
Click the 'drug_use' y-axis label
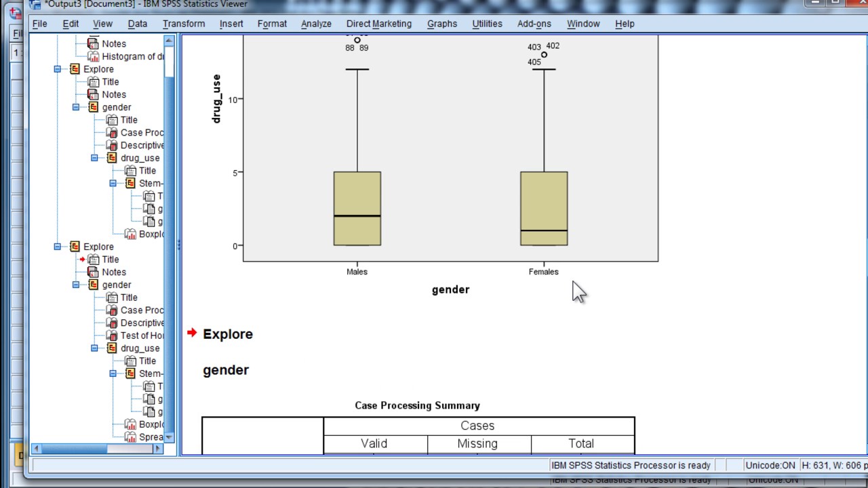pos(216,99)
